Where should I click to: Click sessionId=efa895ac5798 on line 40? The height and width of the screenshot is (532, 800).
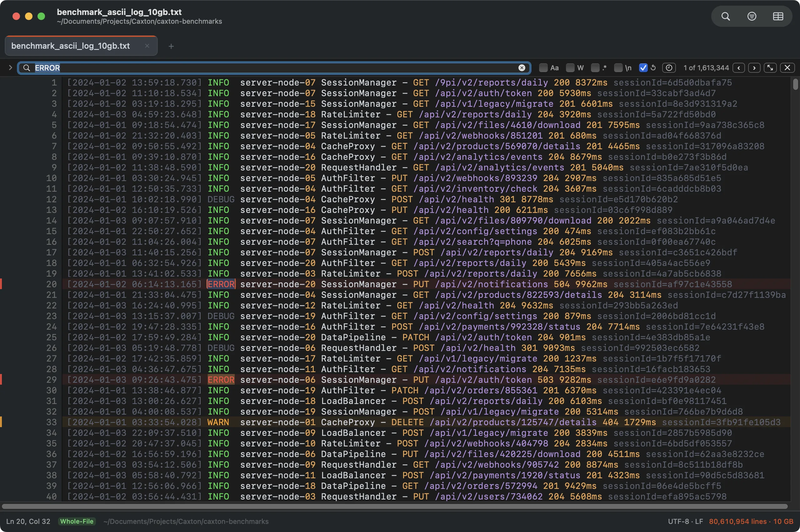pos(667,496)
